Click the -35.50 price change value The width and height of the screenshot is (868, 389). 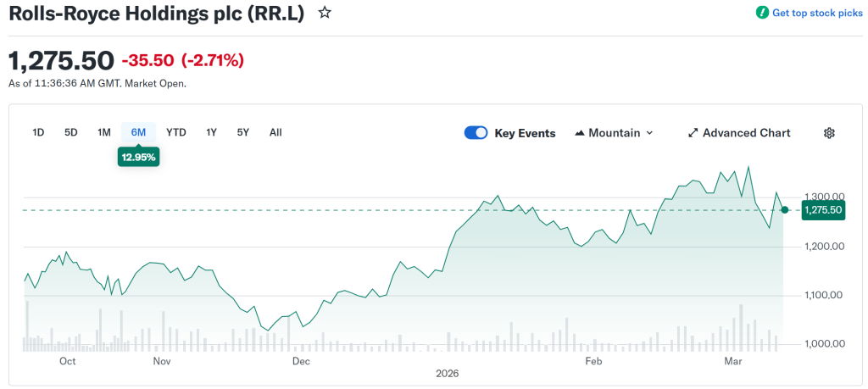(147, 60)
